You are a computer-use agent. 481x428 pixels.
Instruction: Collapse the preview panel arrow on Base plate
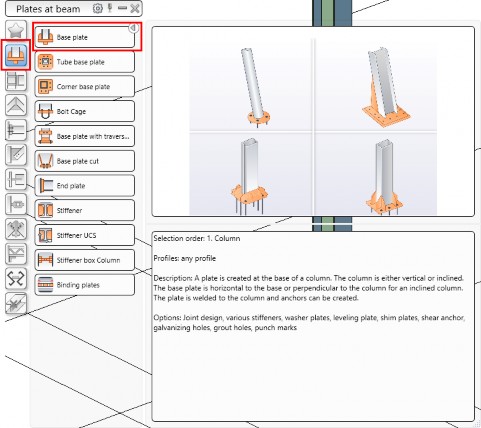point(133,28)
